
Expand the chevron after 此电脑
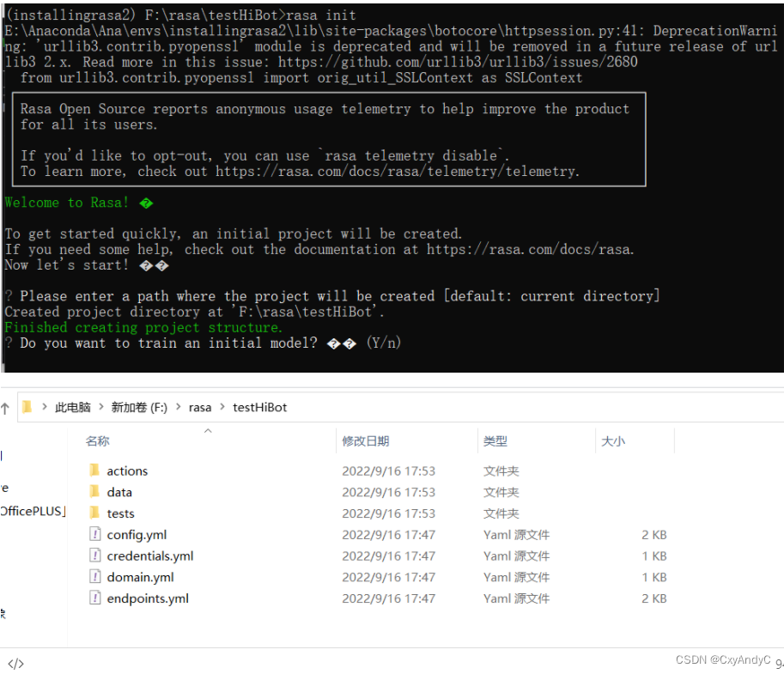point(101,407)
